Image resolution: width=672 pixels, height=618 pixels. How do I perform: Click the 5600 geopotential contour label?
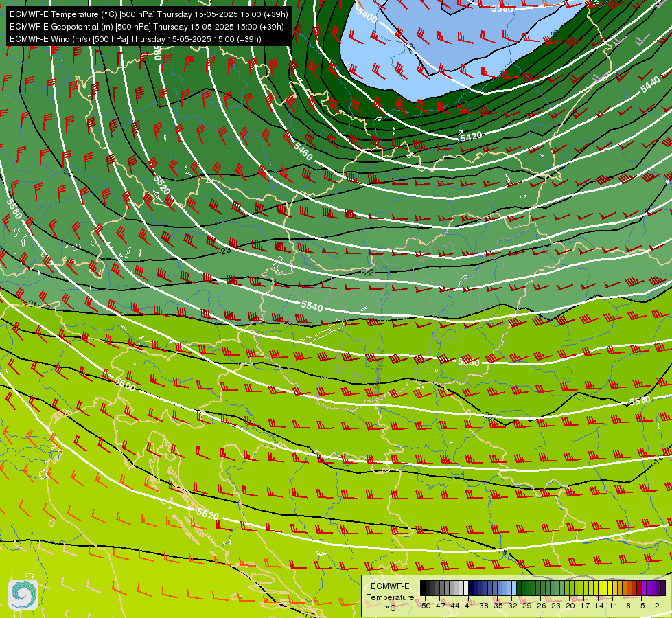[125, 384]
